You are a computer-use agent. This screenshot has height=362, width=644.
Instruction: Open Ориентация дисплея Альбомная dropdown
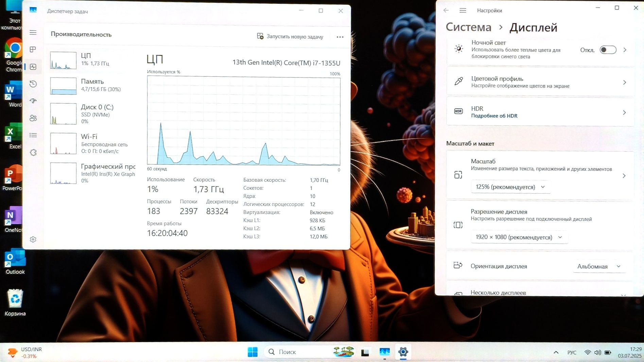(x=599, y=266)
